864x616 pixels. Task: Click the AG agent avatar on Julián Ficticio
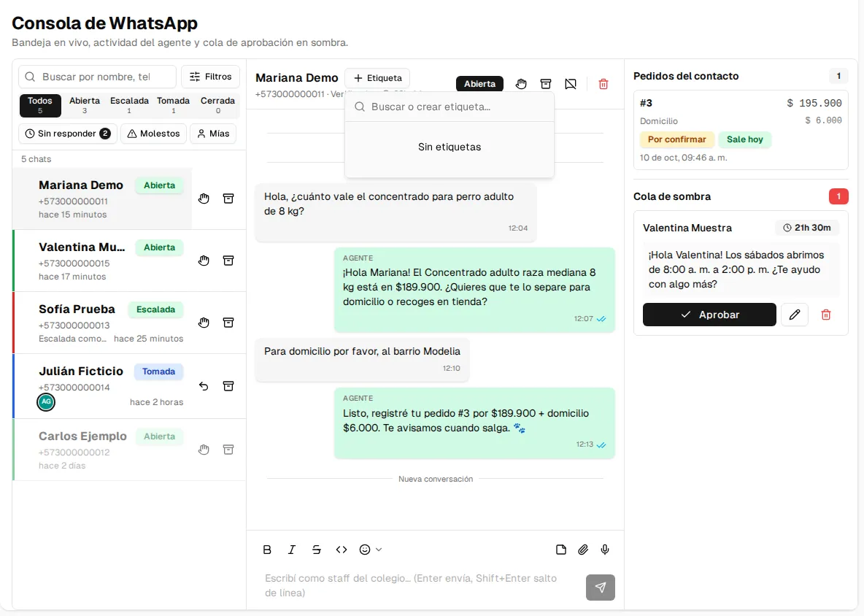[x=46, y=402]
